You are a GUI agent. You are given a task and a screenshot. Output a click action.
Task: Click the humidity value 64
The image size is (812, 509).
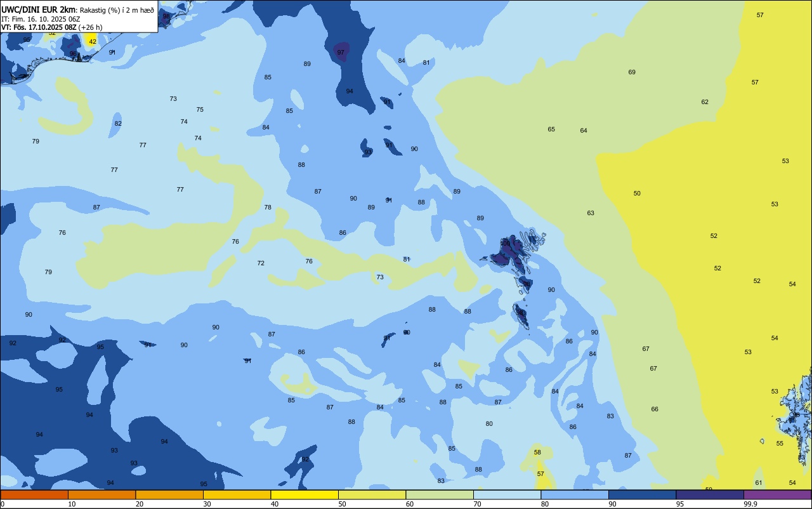584,131
